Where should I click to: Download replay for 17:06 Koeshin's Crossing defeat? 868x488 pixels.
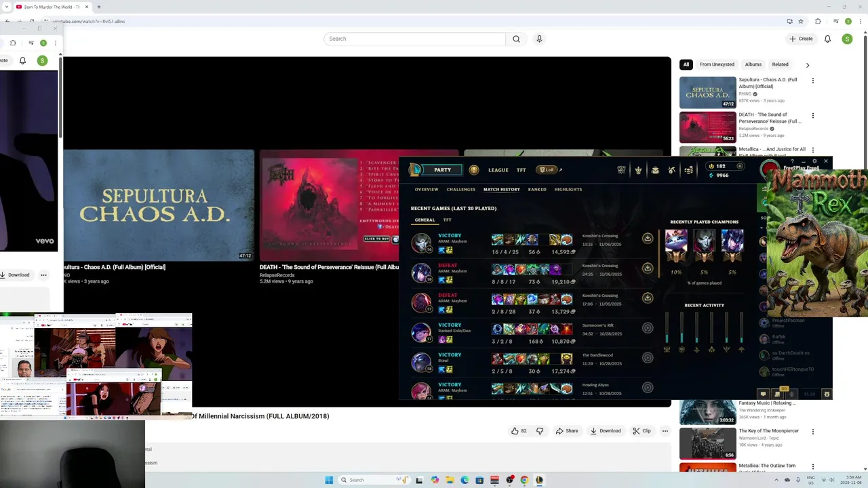[648, 298]
